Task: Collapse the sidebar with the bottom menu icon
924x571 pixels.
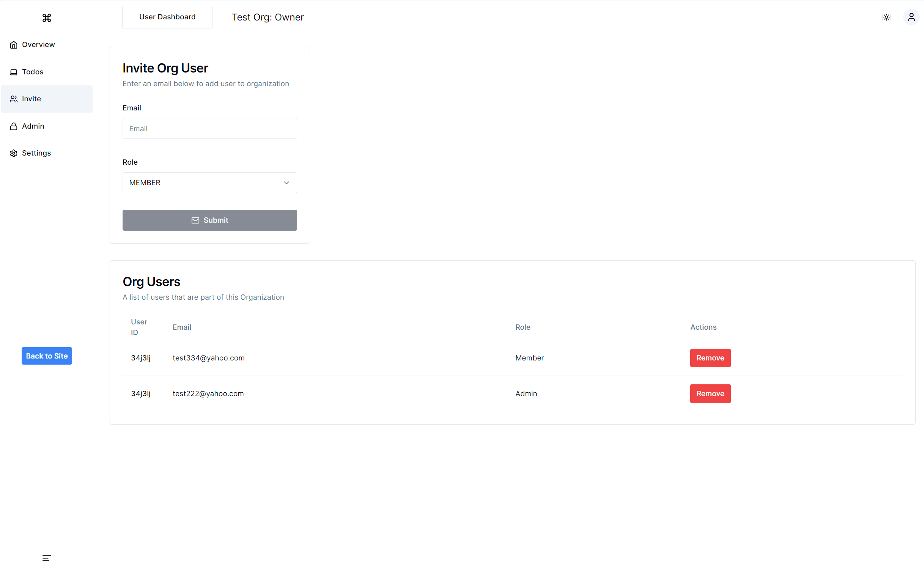Action: pyautogui.click(x=47, y=558)
